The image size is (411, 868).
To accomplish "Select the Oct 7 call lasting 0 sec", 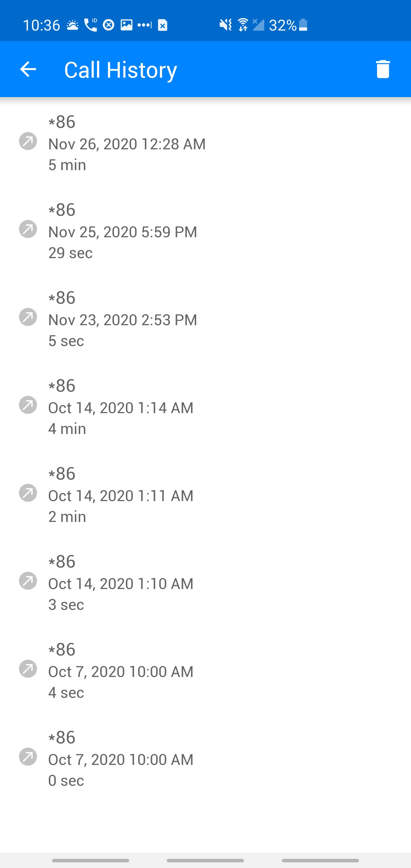I will (121, 759).
